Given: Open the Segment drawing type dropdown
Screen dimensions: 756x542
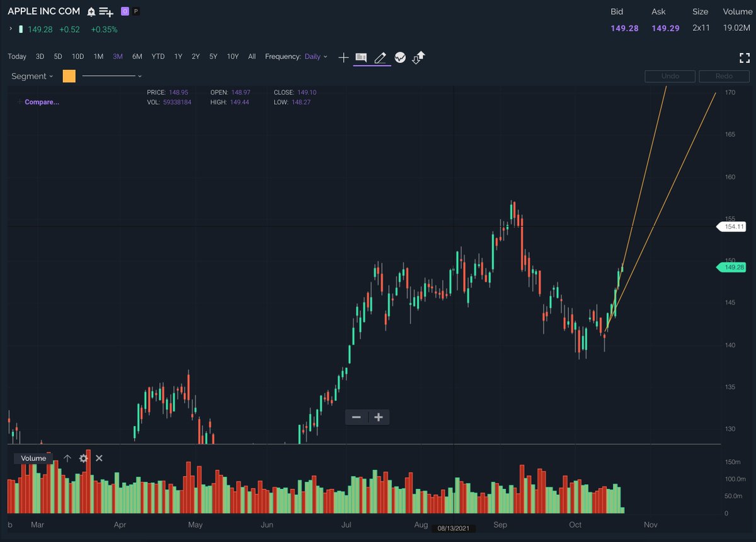Looking at the screenshot, I should [x=31, y=76].
